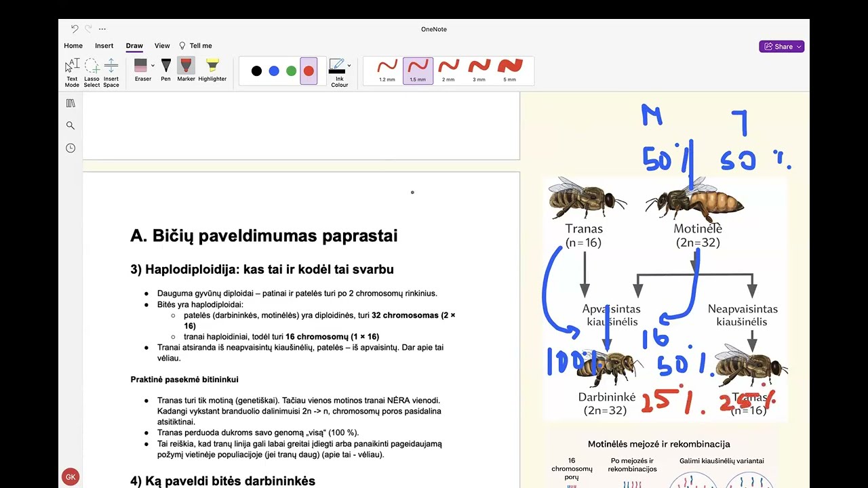This screenshot has height=488, width=868.
Task: Open the View ribbon tab
Action: 162,46
